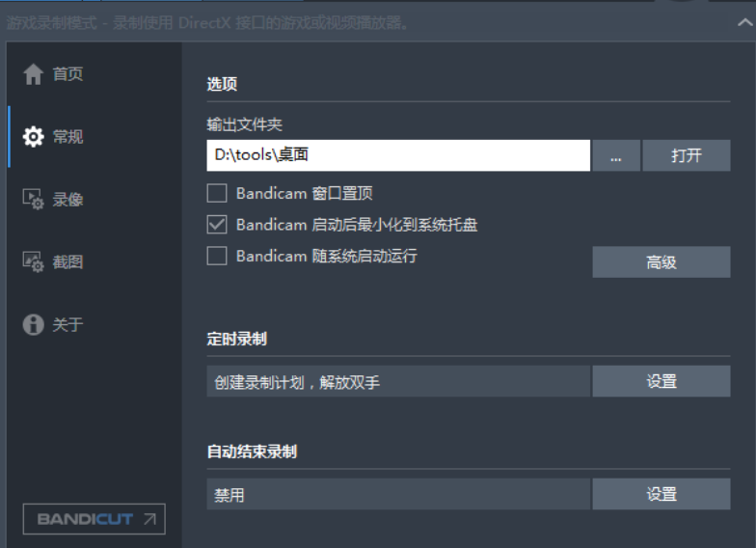Click the arrow icon beside BANDICUT
756x548 pixels.
point(149,519)
